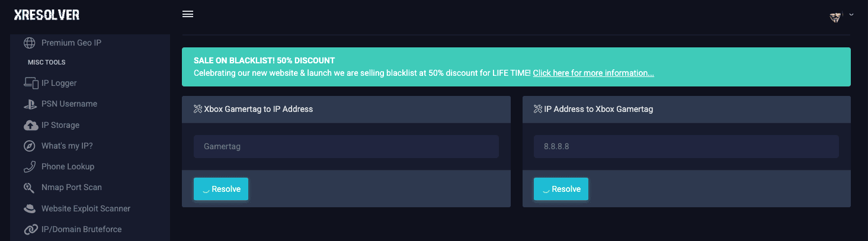This screenshot has width=868, height=241.
Task: Click the compass icon for What's my IP
Action: (30, 146)
